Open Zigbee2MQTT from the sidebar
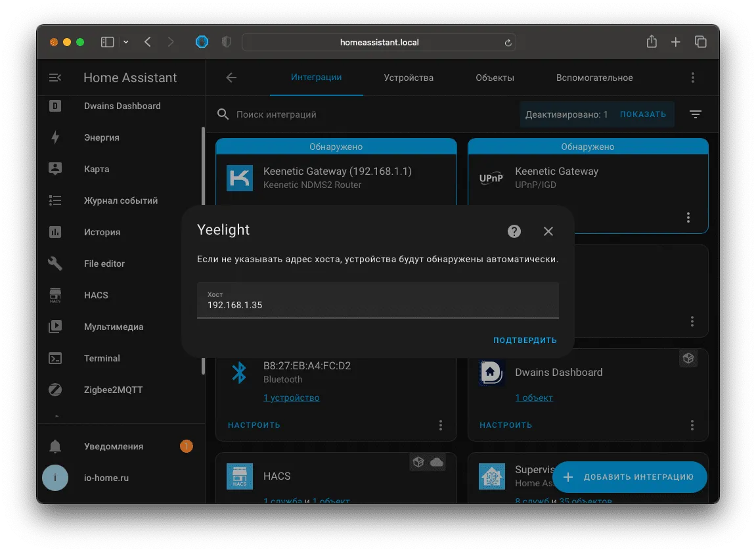 [114, 390]
